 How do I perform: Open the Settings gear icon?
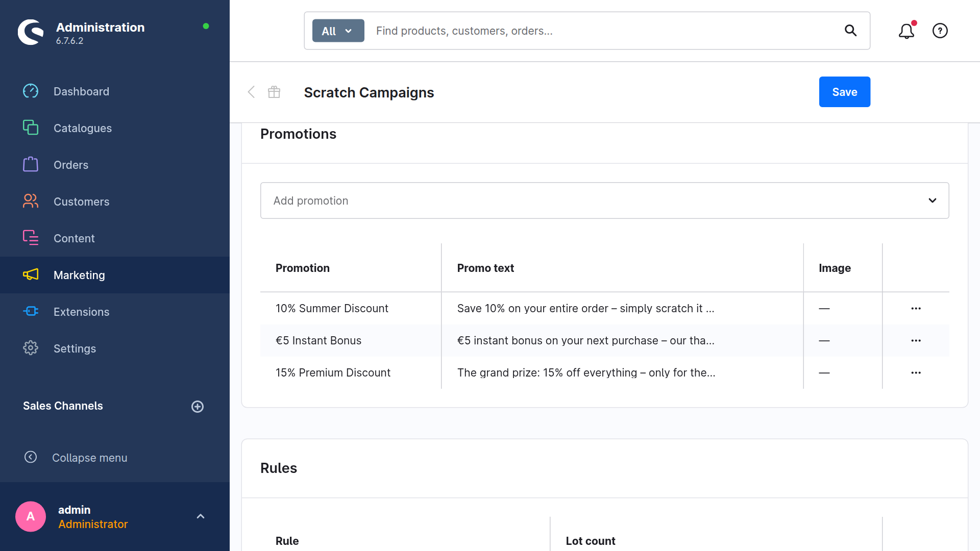pyautogui.click(x=31, y=348)
